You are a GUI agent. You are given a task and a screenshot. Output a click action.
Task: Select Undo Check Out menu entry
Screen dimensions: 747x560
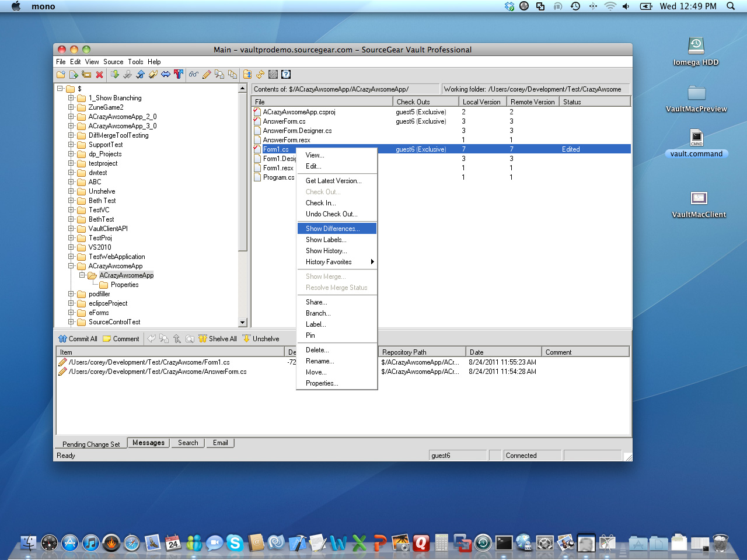pyautogui.click(x=331, y=214)
